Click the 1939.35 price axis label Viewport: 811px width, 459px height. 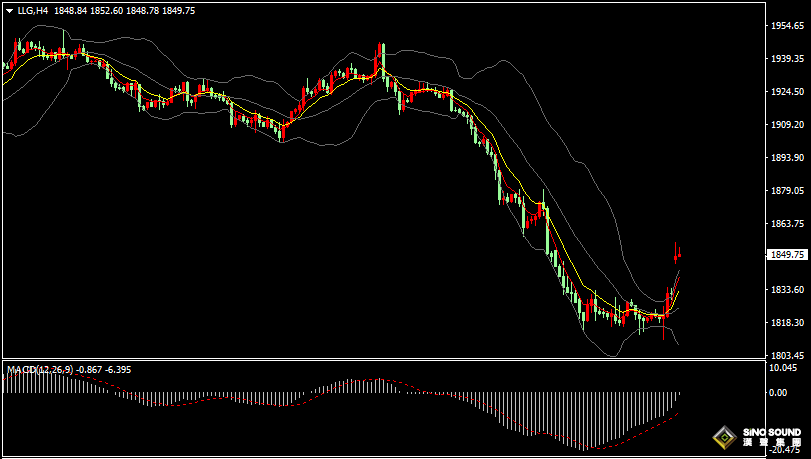[x=785, y=59]
